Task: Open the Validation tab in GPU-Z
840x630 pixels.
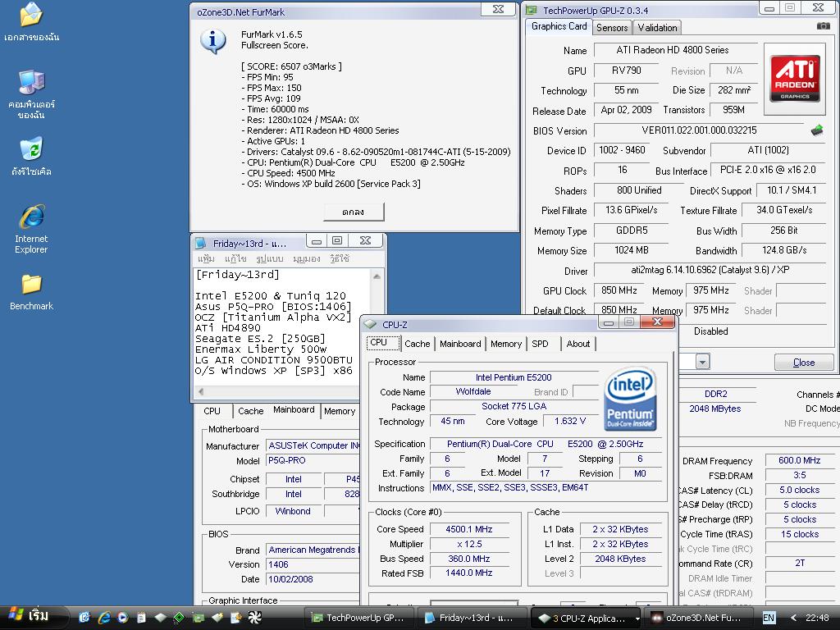Action: click(657, 27)
